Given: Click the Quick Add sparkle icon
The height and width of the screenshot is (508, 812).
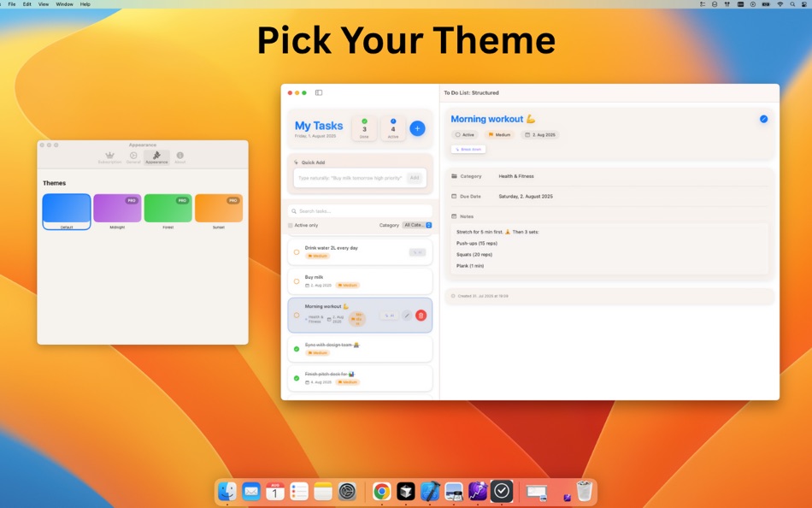Looking at the screenshot, I should point(297,162).
